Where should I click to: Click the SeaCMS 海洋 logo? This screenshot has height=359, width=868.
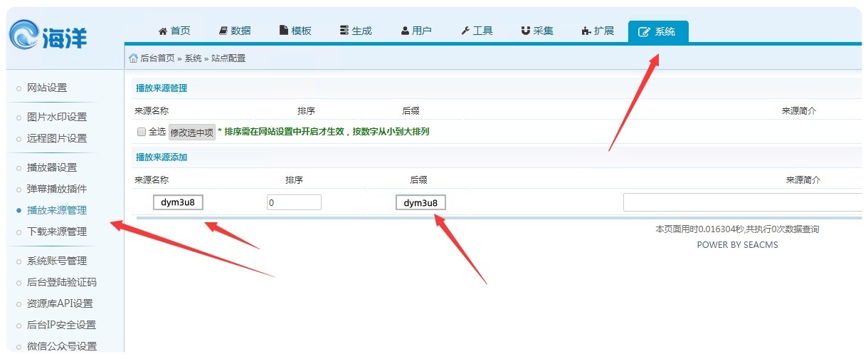[x=48, y=34]
